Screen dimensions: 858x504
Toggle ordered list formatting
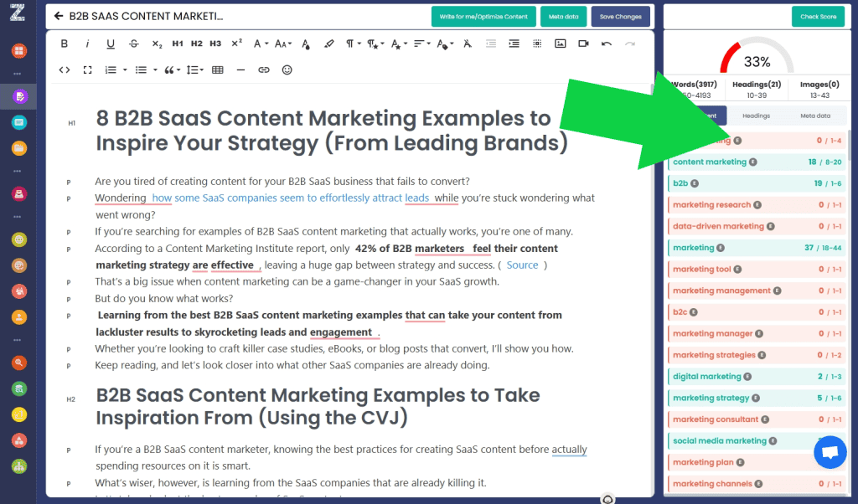(x=111, y=70)
